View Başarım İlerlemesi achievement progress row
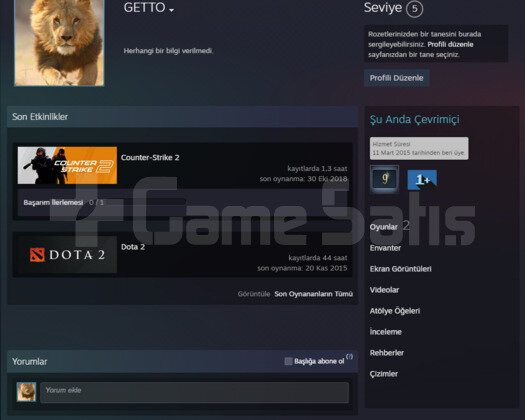Screen dimensions: 525x420 (182, 202)
